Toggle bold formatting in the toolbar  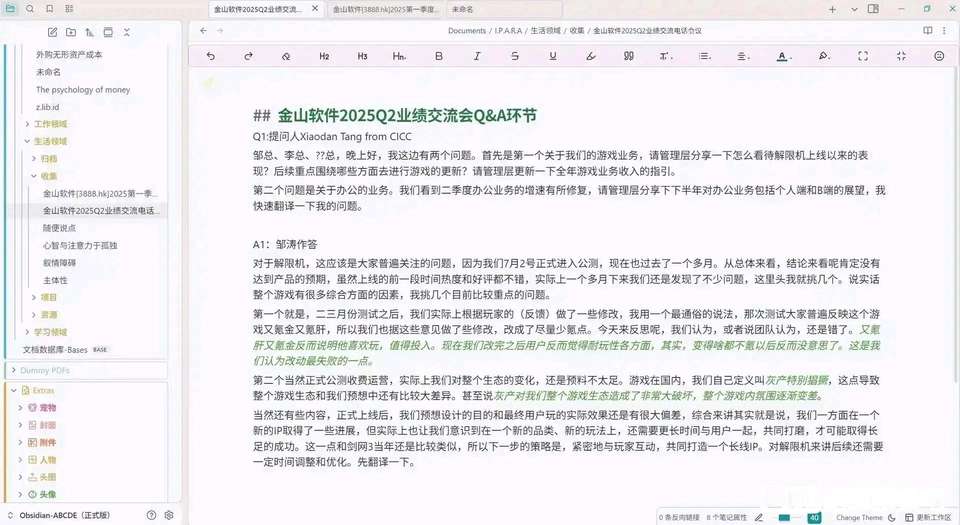pos(438,56)
